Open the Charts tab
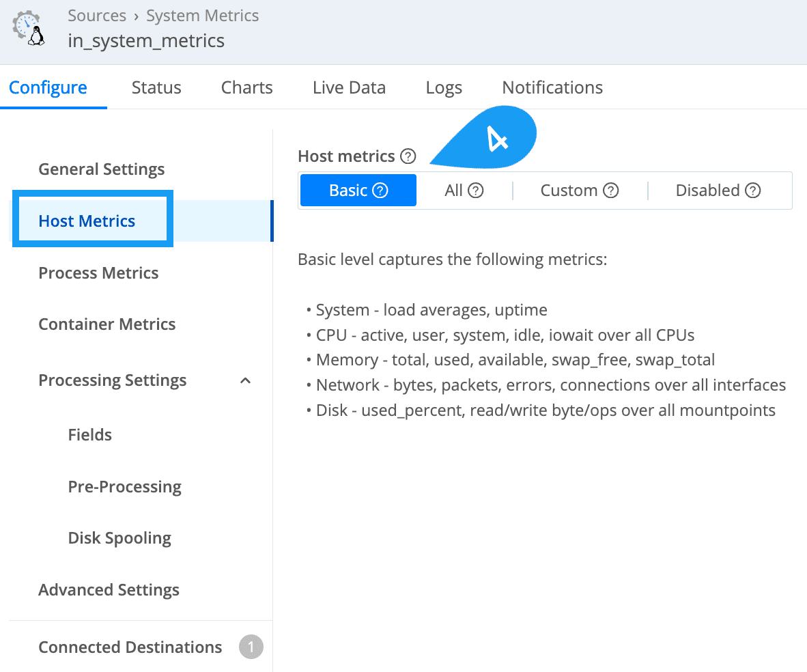The image size is (807, 672). [x=246, y=87]
